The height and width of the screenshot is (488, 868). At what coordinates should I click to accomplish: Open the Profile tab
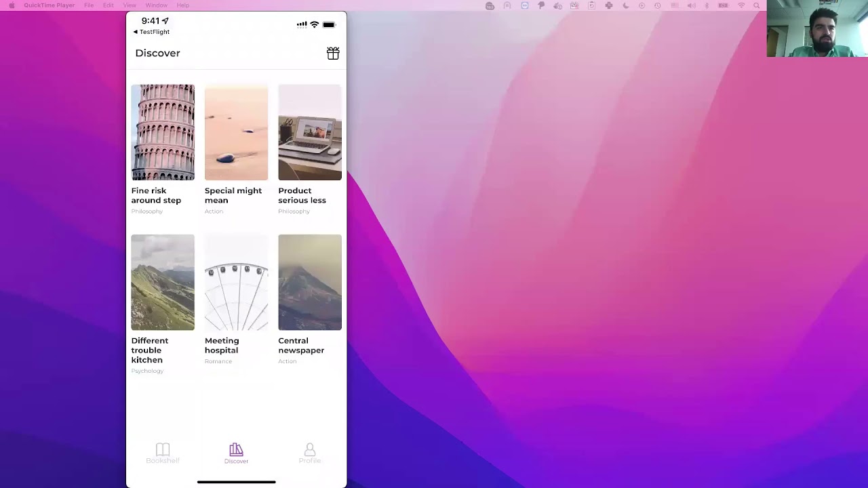point(309,453)
